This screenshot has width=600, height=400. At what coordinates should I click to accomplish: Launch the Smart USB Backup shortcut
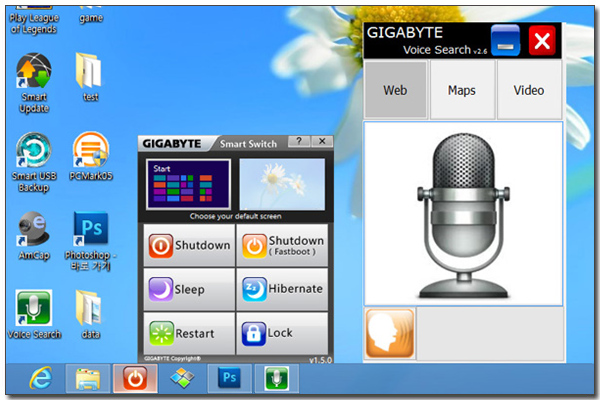click(34, 162)
